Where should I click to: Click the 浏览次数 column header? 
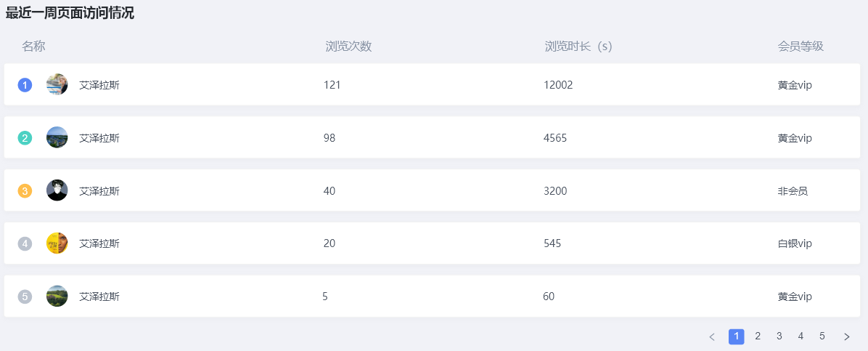348,47
